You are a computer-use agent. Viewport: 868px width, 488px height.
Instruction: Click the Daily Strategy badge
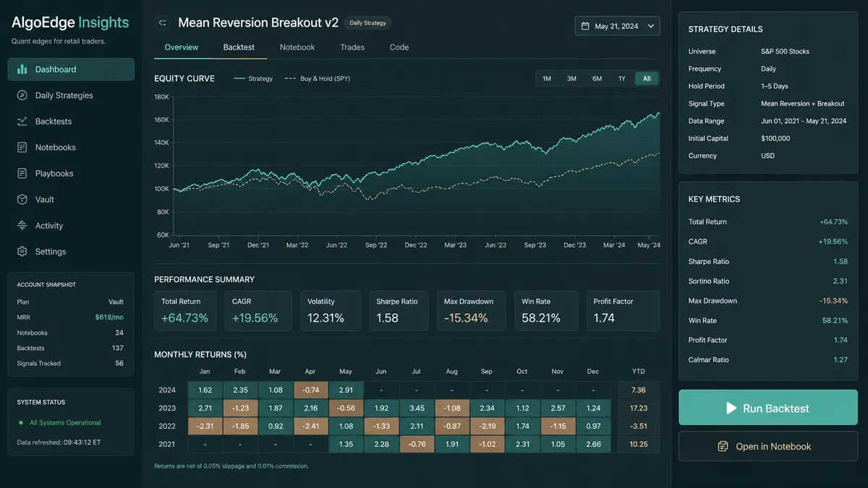(367, 23)
